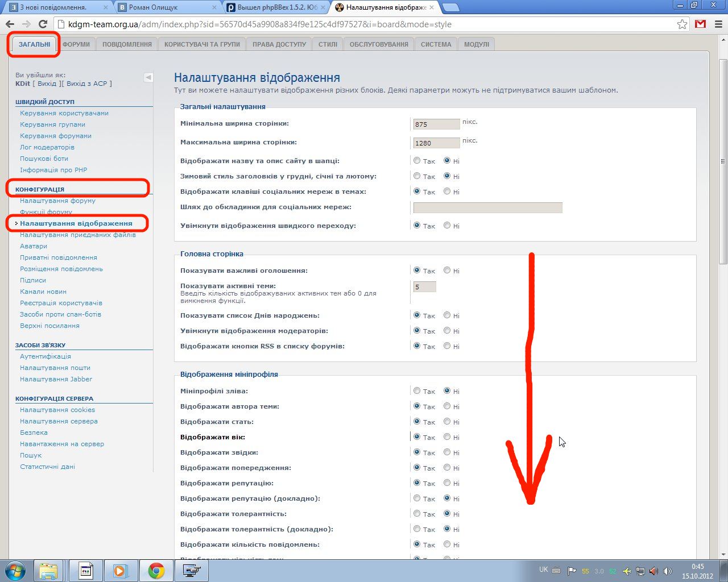Reload the current page
Viewport: 728px width, 582px height.
43,24
